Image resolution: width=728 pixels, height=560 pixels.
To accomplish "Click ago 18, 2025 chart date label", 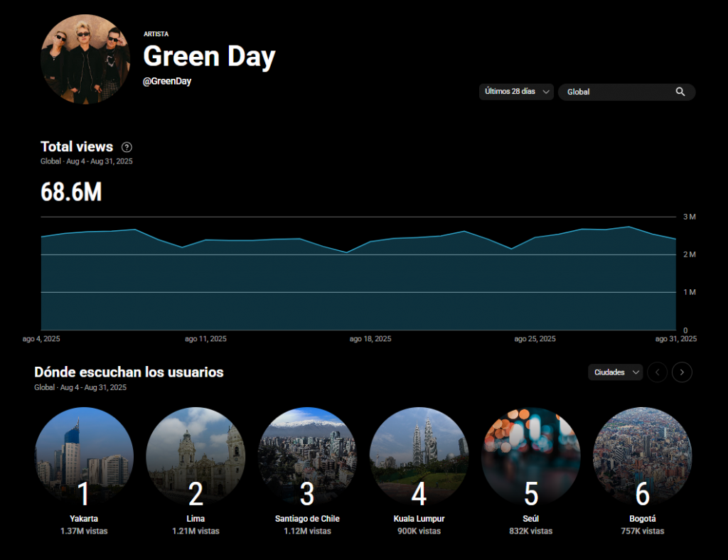I will point(370,339).
